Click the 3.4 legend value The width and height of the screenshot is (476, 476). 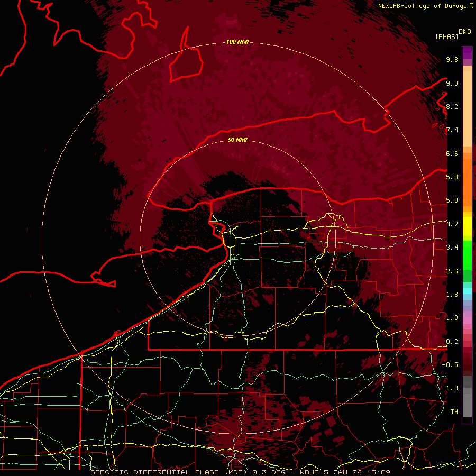[452, 248]
